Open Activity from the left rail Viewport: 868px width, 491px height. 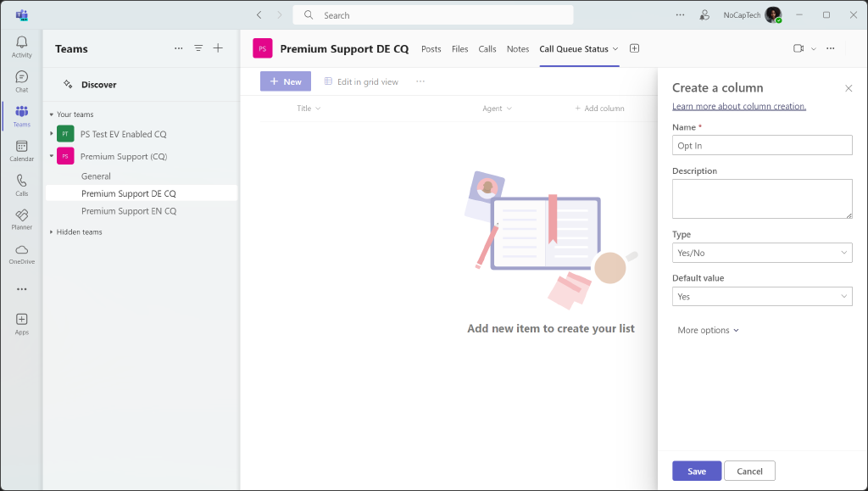point(21,43)
